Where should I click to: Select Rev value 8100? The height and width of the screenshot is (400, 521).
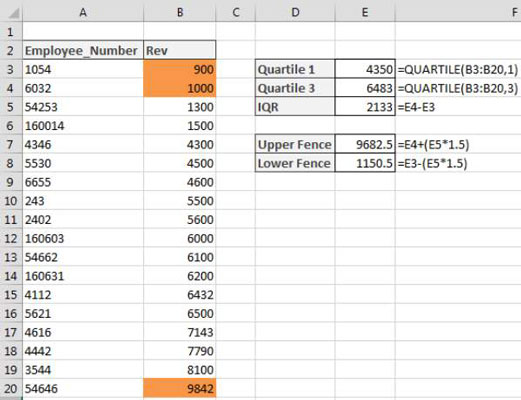[x=180, y=370]
